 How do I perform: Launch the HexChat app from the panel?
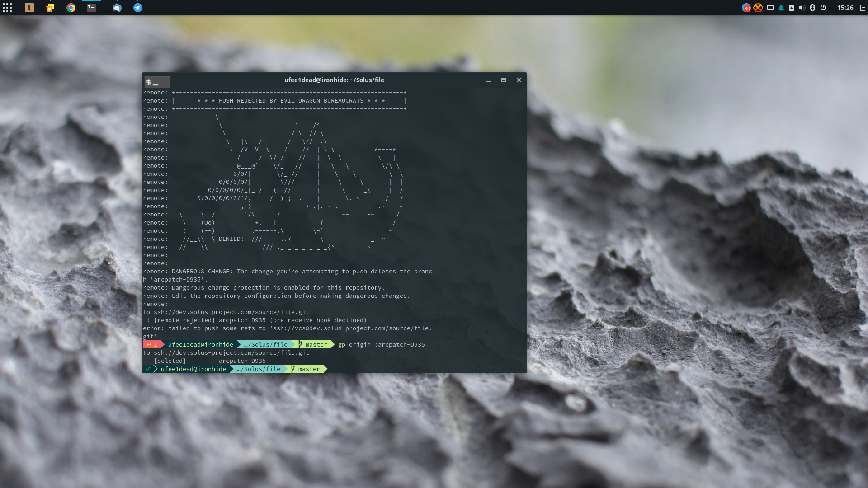pos(50,8)
